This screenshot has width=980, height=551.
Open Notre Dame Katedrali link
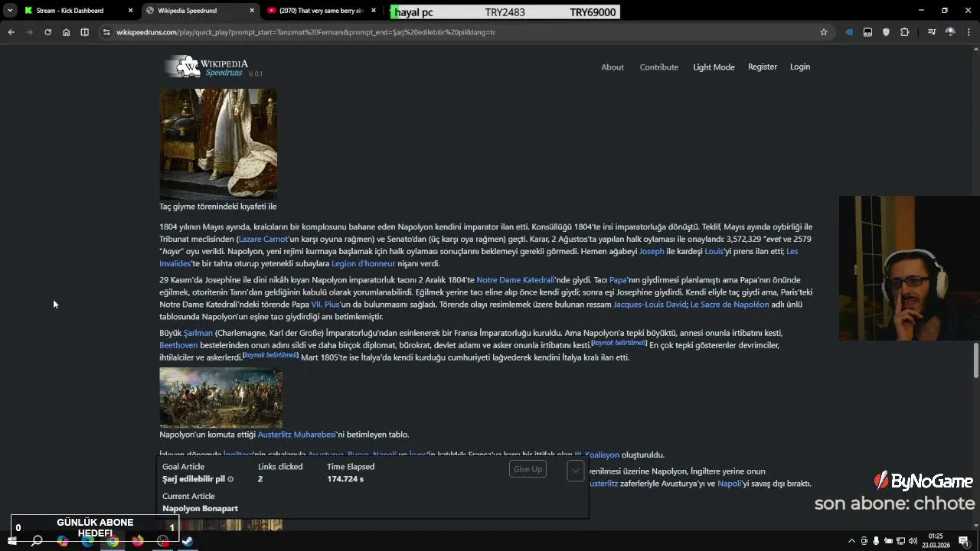coord(515,280)
